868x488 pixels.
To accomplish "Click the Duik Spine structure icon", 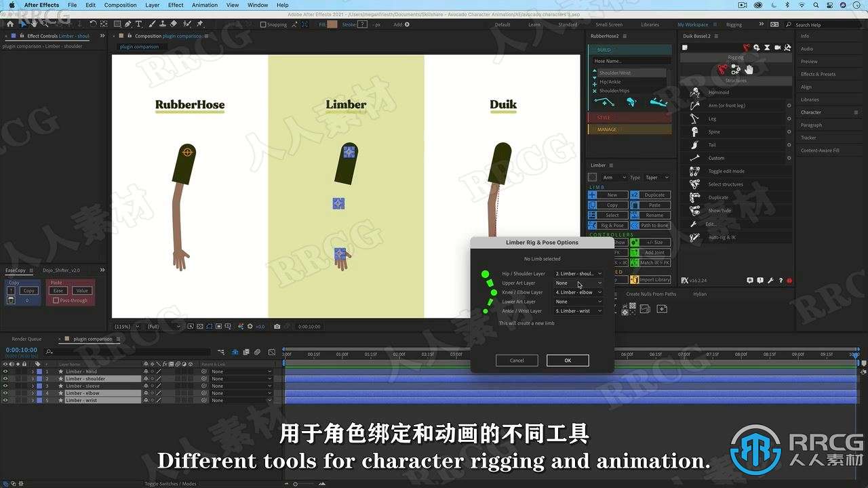I will tap(694, 131).
